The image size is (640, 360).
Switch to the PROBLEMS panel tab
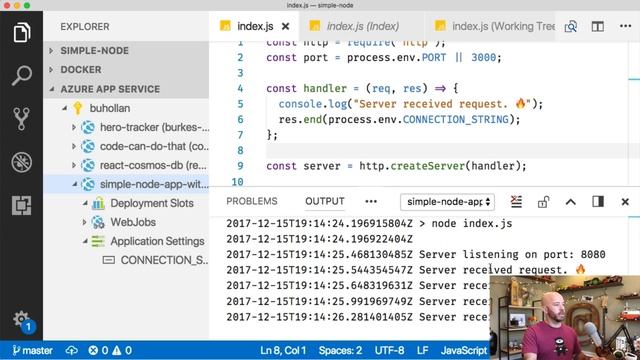click(x=252, y=201)
